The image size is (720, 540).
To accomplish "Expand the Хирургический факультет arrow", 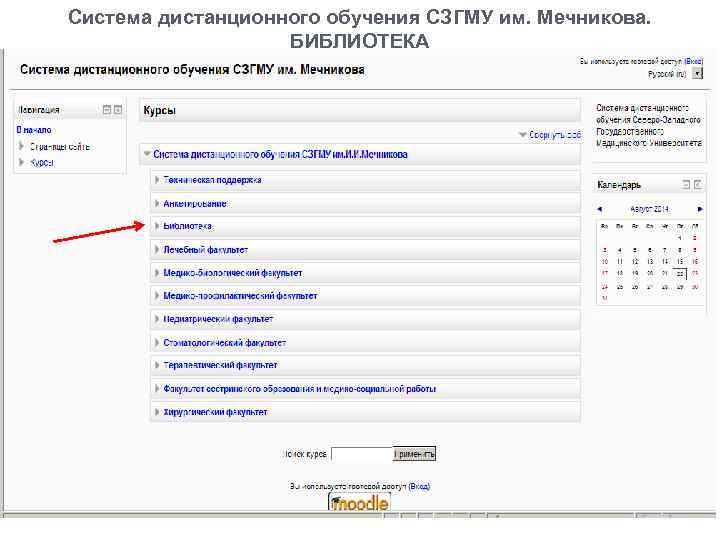I will (x=157, y=412).
